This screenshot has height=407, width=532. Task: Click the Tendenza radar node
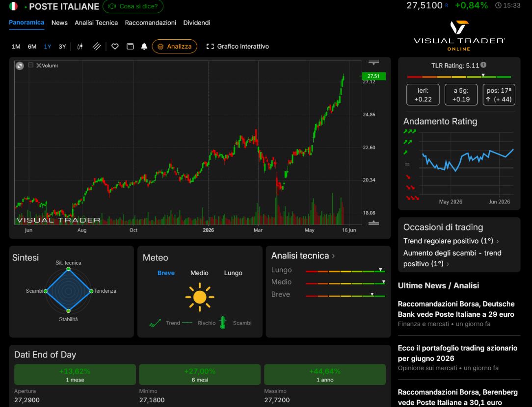click(x=91, y=291)
